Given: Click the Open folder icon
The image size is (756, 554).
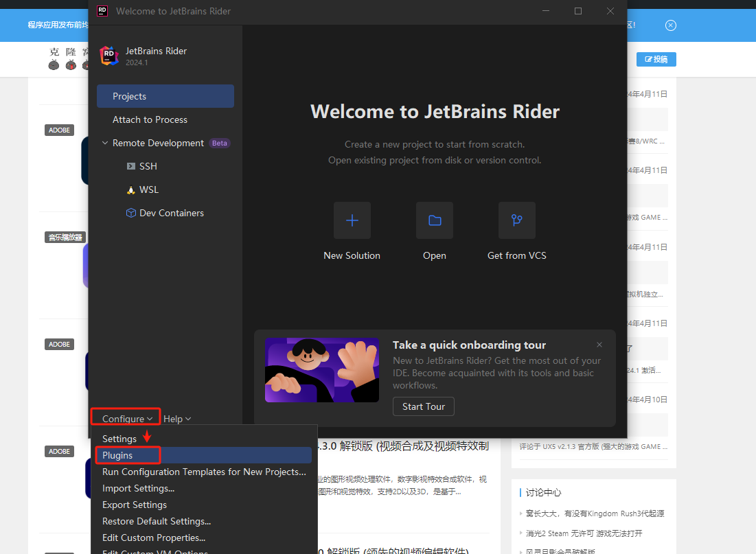Looking at the screenshot, I should coord(435,220).
